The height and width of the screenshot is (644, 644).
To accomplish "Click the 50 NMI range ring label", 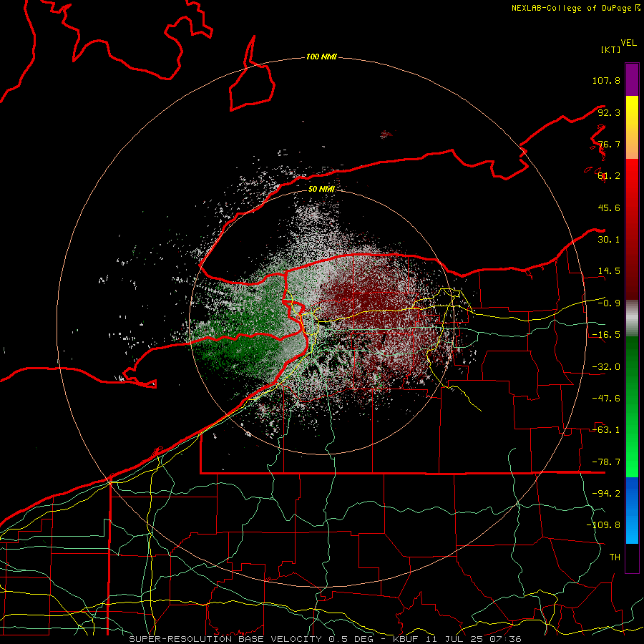I will click(321, 189).
